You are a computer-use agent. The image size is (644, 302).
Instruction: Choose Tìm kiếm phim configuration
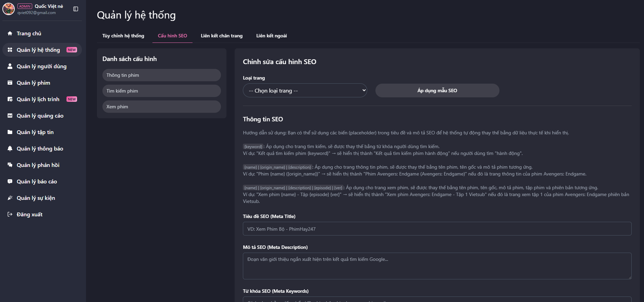(162, 91)
